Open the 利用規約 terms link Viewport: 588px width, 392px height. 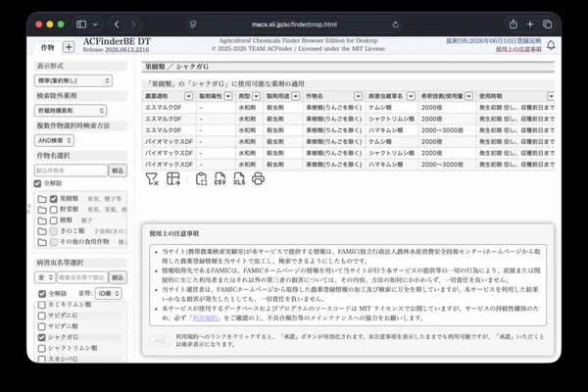pos(205,318)
